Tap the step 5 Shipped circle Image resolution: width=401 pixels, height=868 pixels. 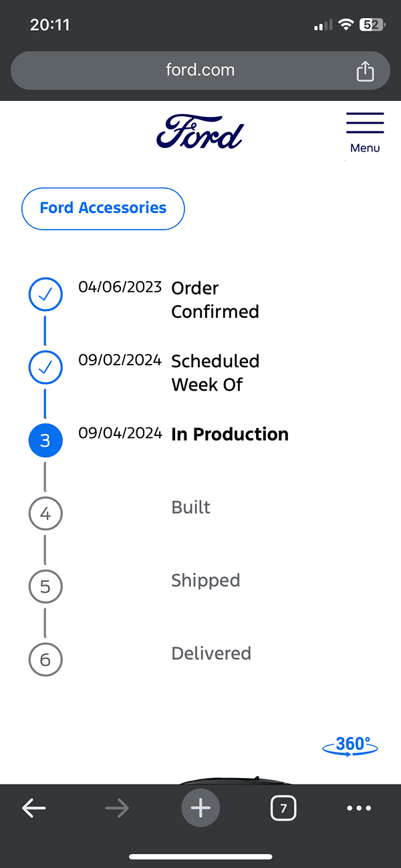click(45, 586)
